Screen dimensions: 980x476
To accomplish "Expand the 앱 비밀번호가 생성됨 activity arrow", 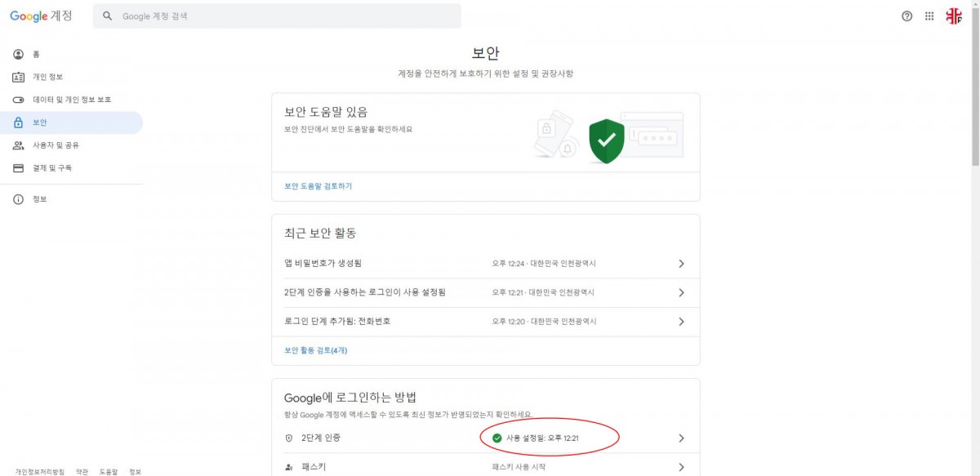I will 681,264.
